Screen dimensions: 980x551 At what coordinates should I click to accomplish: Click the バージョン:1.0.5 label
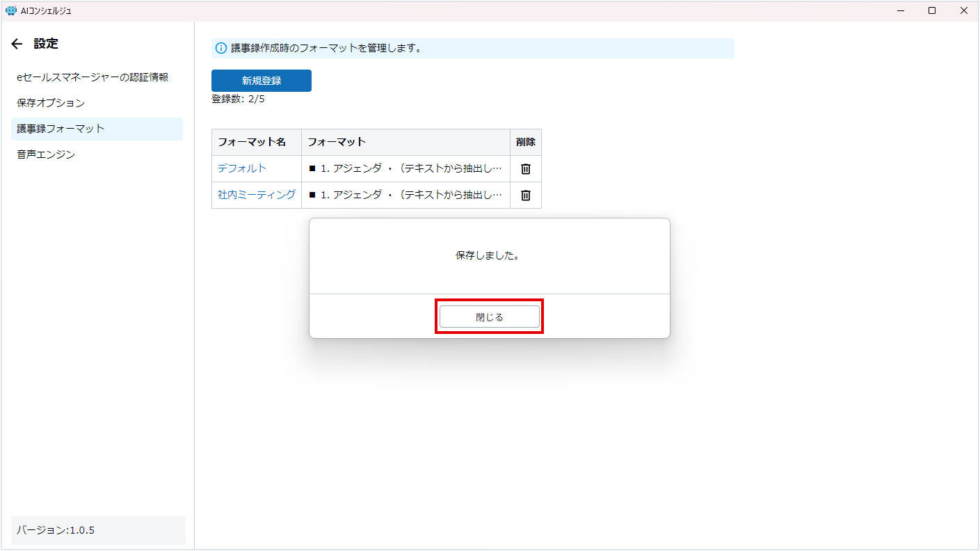click(x=56, y=530)
